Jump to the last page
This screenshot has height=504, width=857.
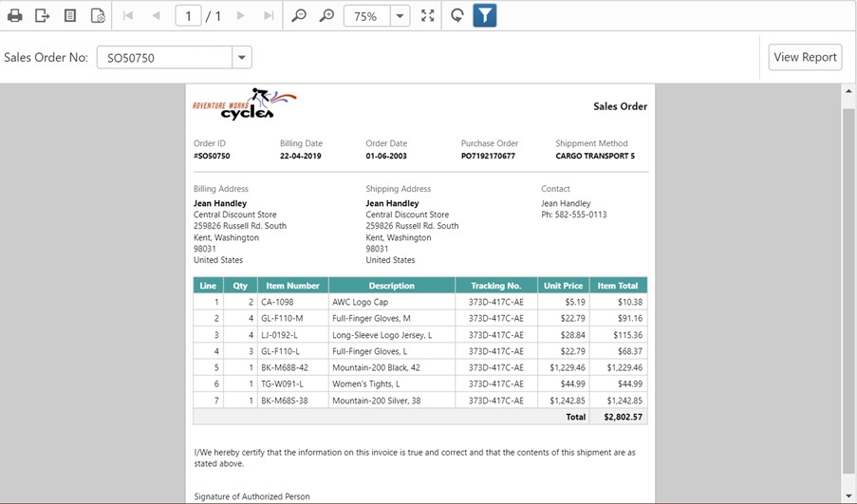(269, 16)
